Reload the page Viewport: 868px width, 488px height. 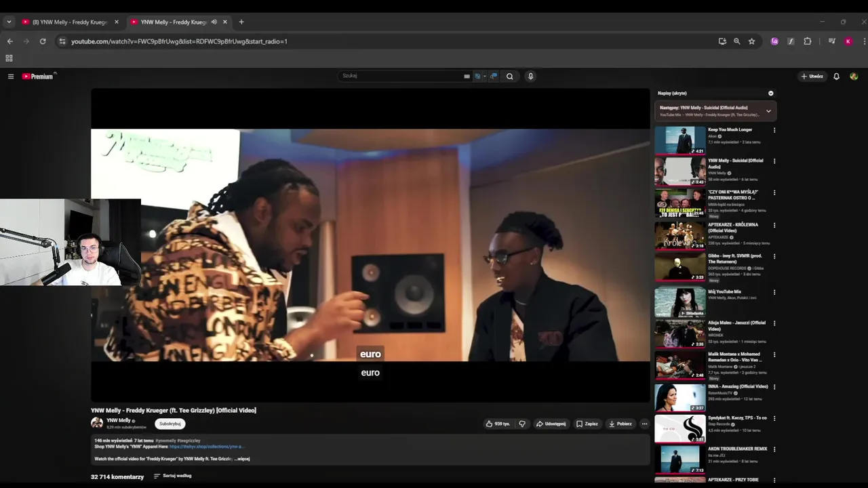coord(43,41)
